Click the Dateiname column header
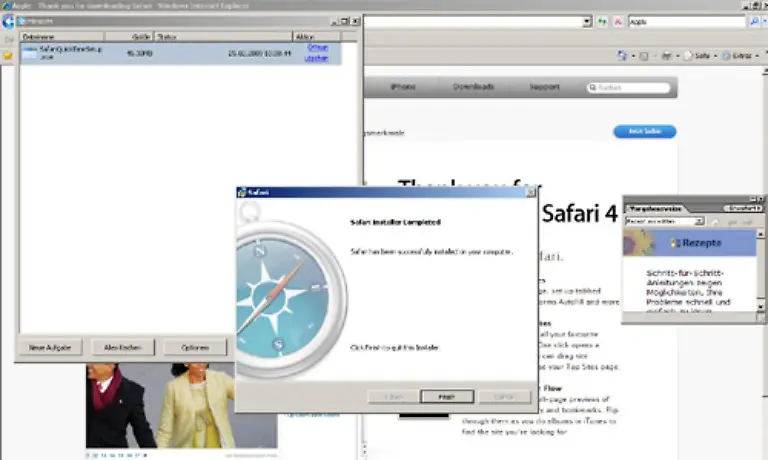The image size is (768, 460). (x=62, y=37)
